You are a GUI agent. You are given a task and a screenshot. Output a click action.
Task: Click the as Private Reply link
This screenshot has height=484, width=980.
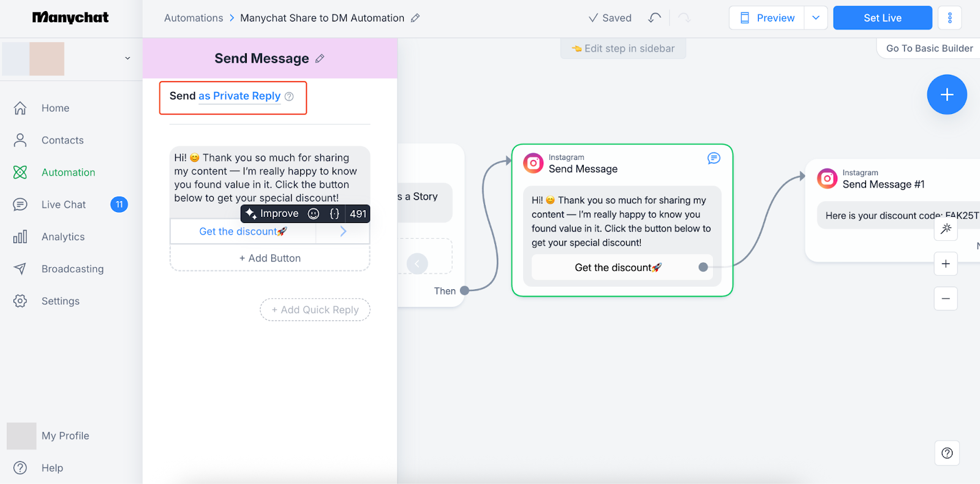pyautogui.click(x=239, y=96)
